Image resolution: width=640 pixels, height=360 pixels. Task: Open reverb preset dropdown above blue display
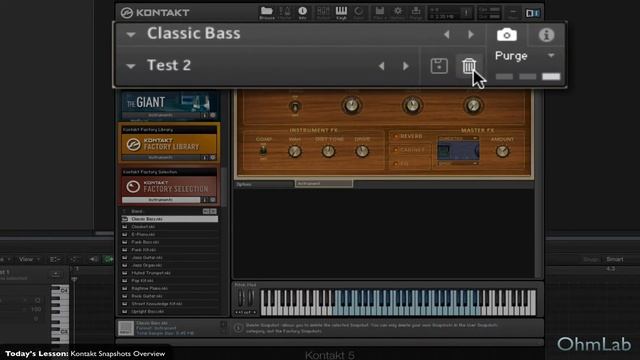coord(458,139)
